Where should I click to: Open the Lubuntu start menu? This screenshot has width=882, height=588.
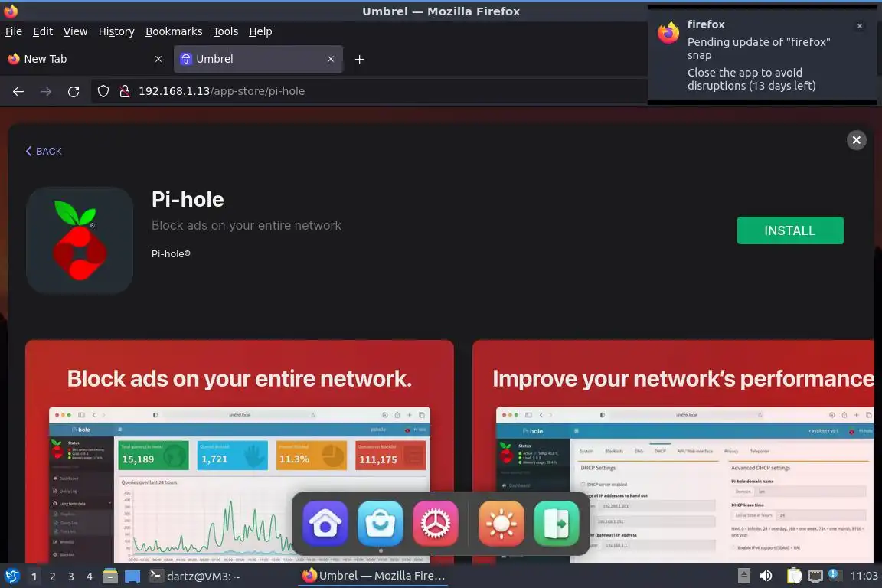[11, 577]
